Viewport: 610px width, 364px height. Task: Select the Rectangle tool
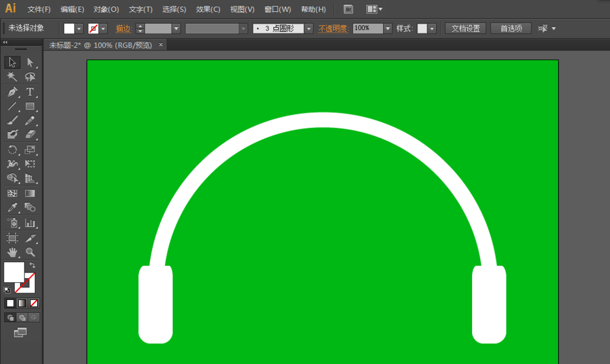pos(30,106)
